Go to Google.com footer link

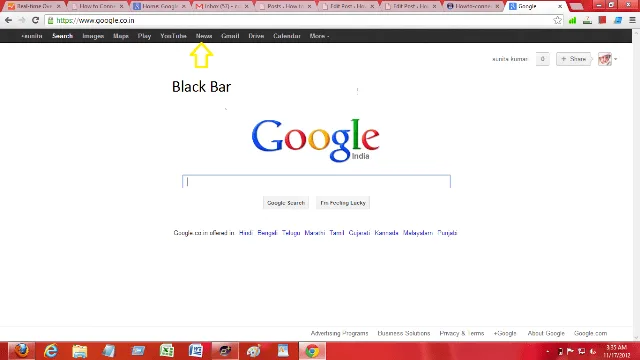pos(590,333)
